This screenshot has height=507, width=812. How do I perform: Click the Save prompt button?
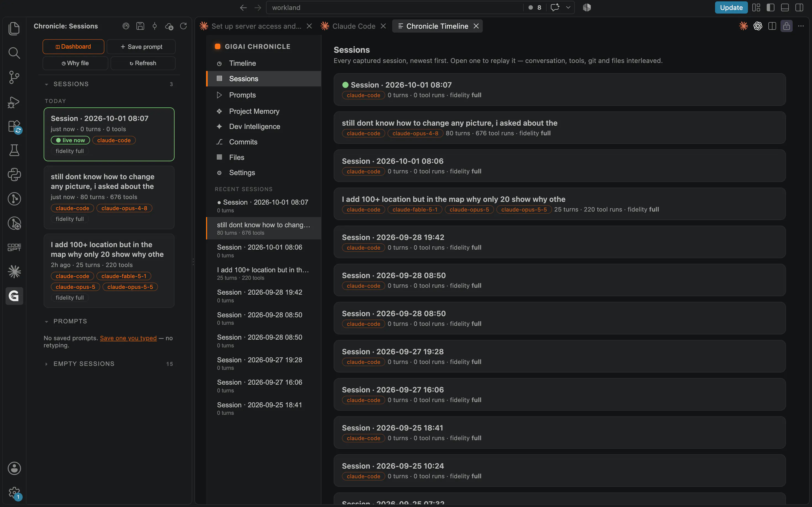[141, 47]
